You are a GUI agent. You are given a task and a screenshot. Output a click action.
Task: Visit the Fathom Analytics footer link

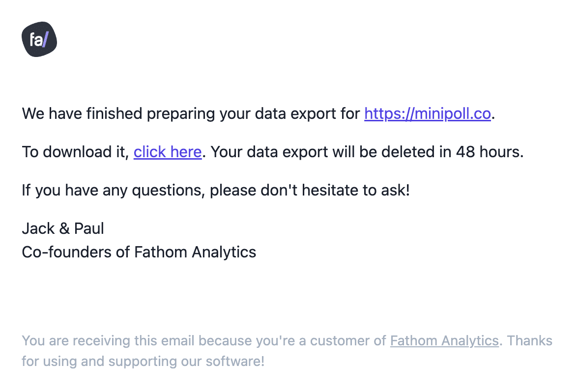tap(444, 341)
